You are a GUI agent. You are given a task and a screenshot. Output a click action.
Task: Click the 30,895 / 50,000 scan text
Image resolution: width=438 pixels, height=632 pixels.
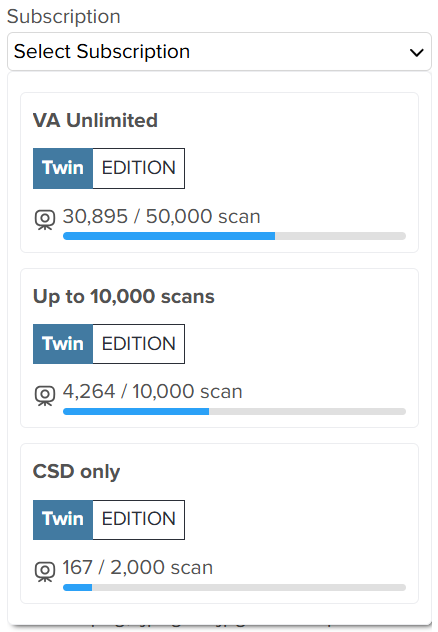(162, 216)
